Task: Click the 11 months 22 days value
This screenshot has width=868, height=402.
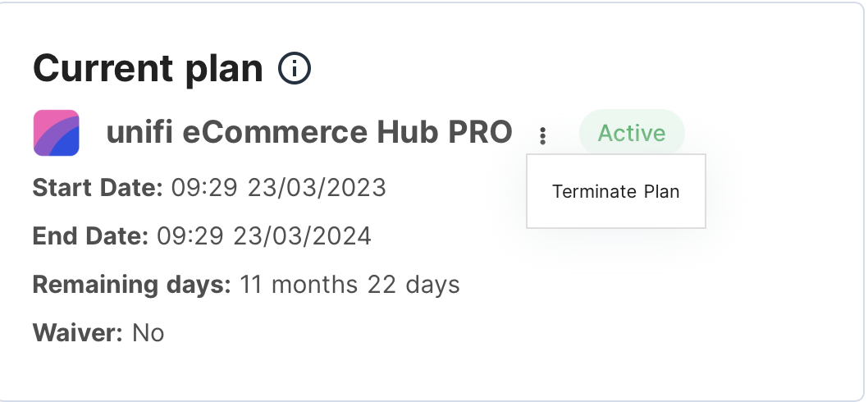Action: click(349, 285)
